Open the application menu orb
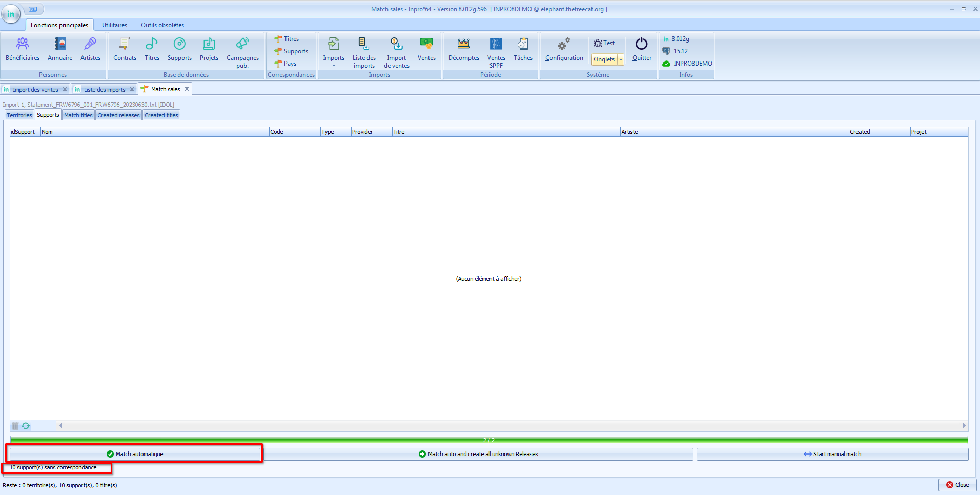The height and width of the screenshot is (495, 980). 11,14
